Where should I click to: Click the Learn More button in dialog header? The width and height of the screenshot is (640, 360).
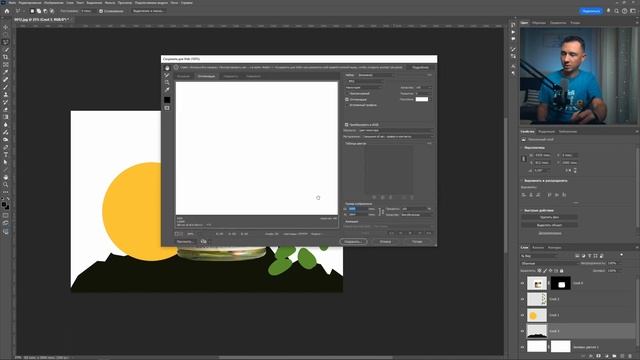(x=420, y=67)
